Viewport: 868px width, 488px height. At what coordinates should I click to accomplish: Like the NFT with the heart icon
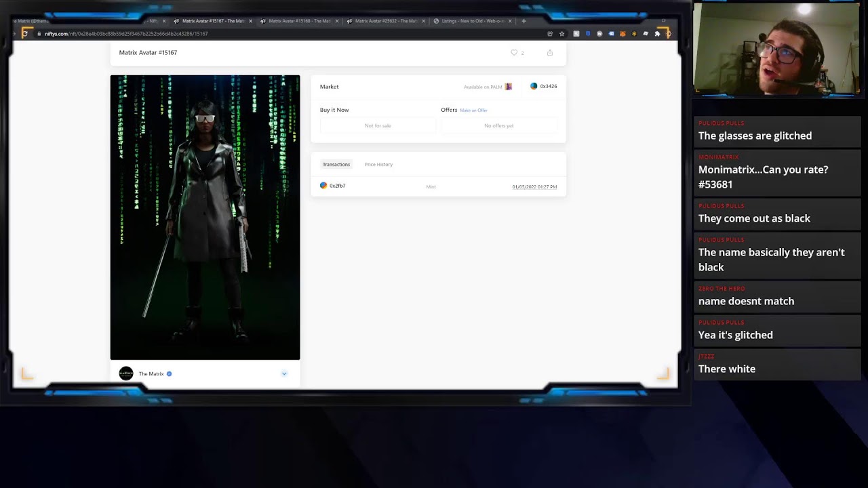point(514,52)
